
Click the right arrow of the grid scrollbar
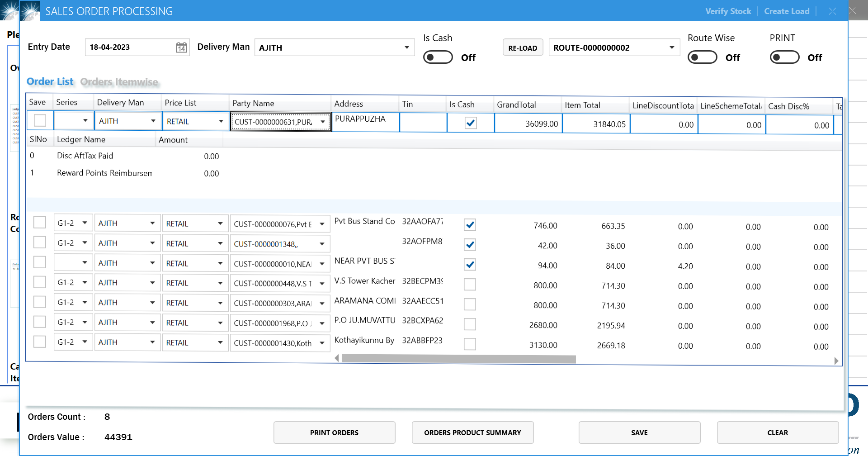coord(836,360)
